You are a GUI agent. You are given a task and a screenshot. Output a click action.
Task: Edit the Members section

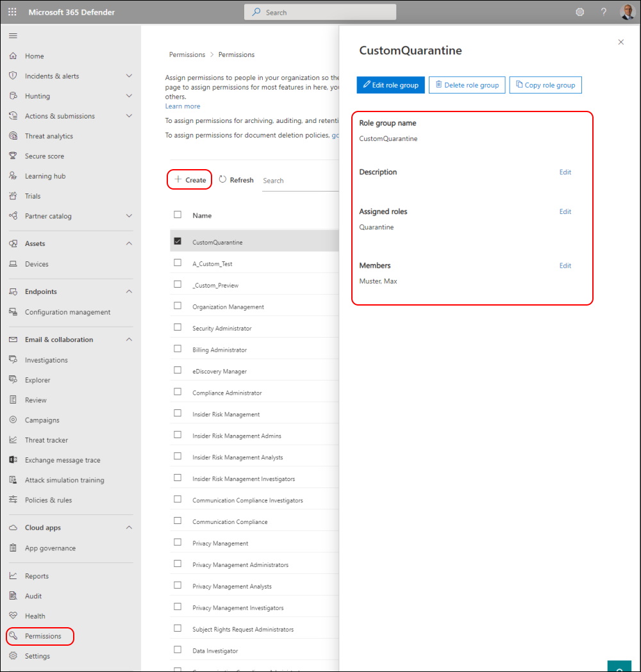565,265
